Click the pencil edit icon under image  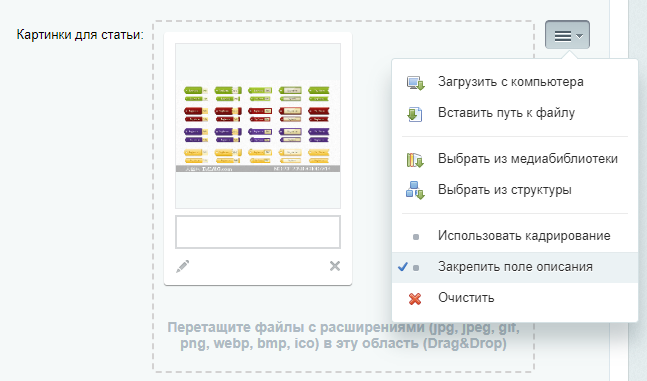[x=182, y=266]
